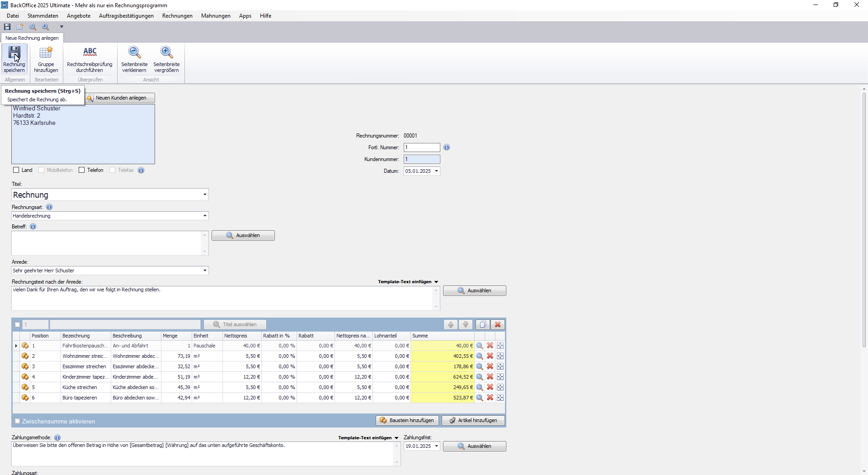Click Auswählen next to Zahlungsfrist
The image size is (868, 475).
click(475, 446)
